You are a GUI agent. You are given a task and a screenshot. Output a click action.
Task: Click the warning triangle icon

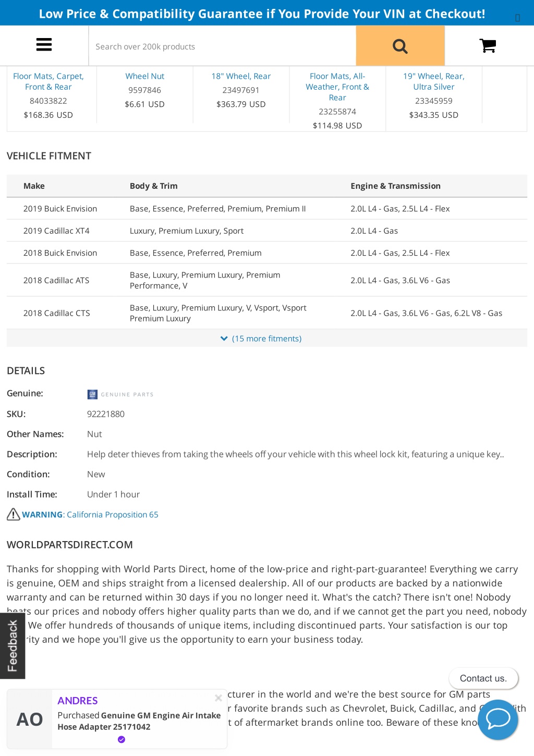point(14,514)
